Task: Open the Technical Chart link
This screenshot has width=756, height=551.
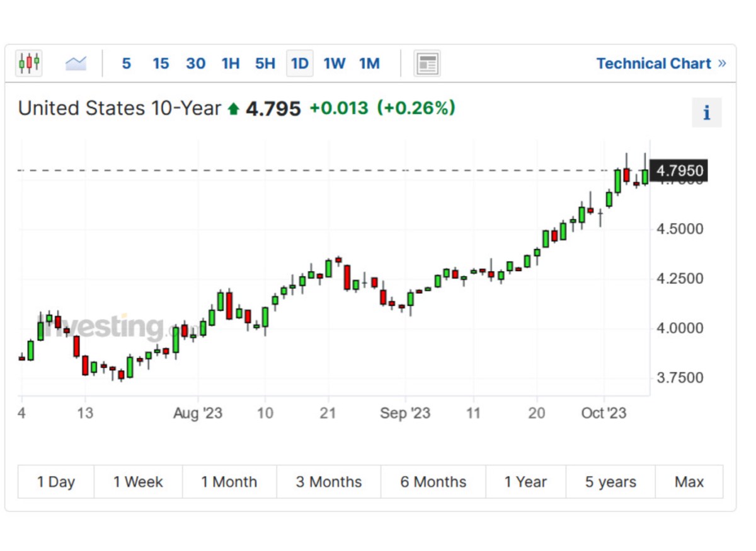Action: click(661, 64)
